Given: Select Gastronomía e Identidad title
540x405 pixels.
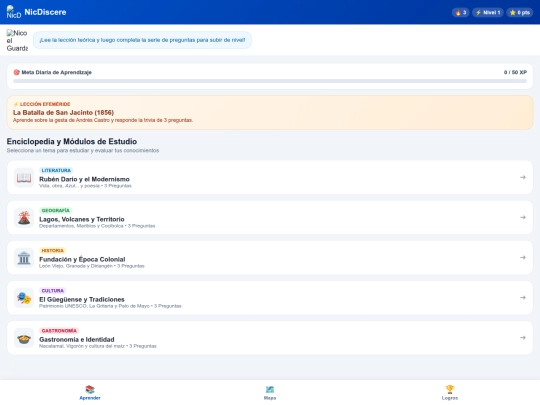Looking at the screenshot, I should point(76,340).
